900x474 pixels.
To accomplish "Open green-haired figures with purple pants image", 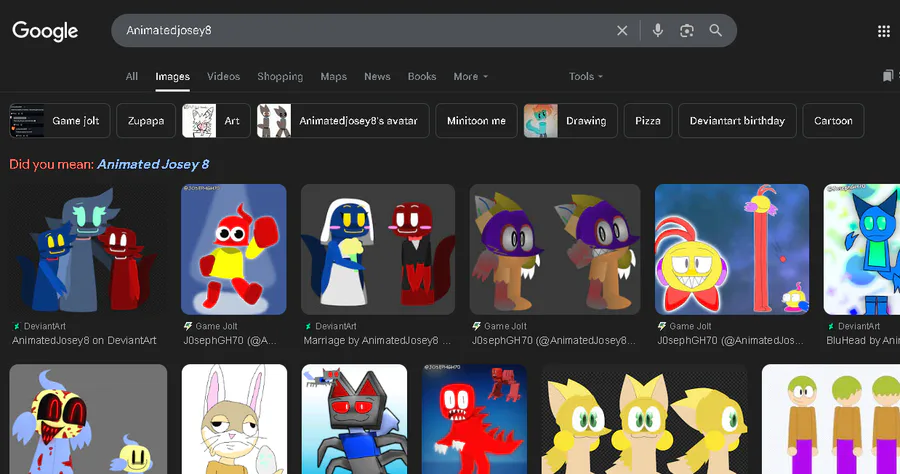I will pyautogui.click(x=831, y=419).
